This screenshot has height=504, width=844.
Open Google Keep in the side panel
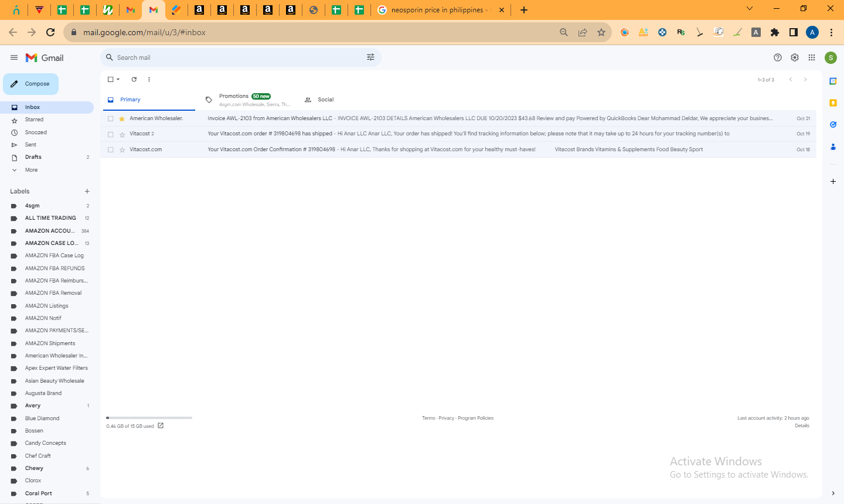833,103
